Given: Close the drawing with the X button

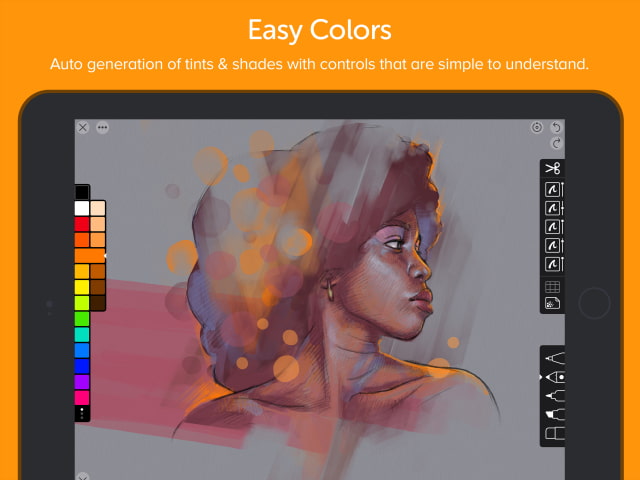Looking at the screenshot, I should (83, 128).
